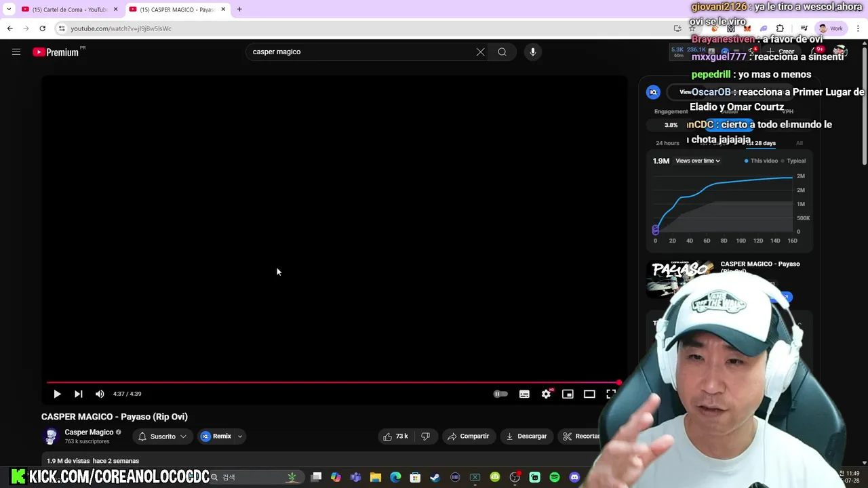The height and width of the screenshot is (488, 868).
Task: Open the Extensions puzzle icon
Action: point(780,28)
